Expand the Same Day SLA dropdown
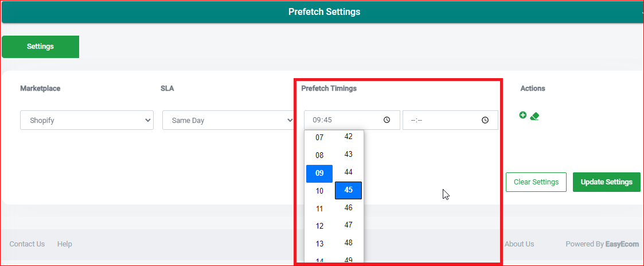The height and width of the screenshot is (266, 644). (x=228, y=120)
